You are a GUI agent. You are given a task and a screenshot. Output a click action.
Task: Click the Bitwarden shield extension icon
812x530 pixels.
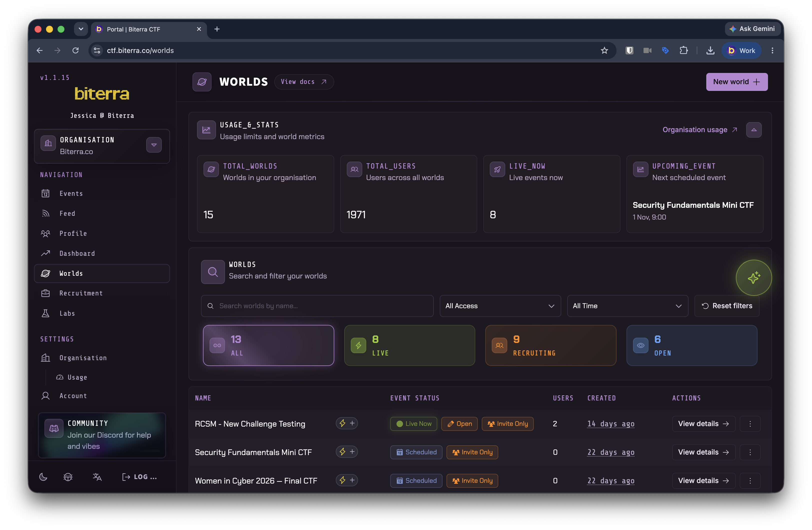[629, 50]
